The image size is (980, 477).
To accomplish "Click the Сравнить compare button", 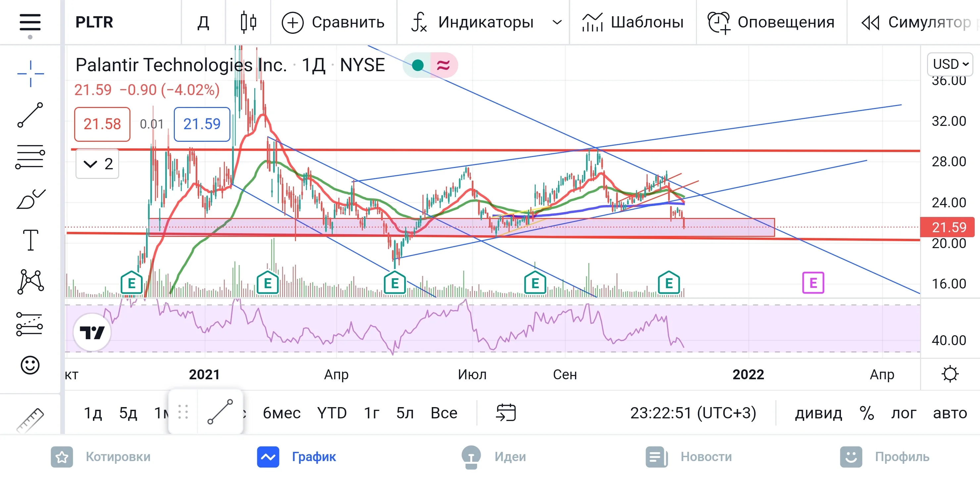I will coord(333,23).
